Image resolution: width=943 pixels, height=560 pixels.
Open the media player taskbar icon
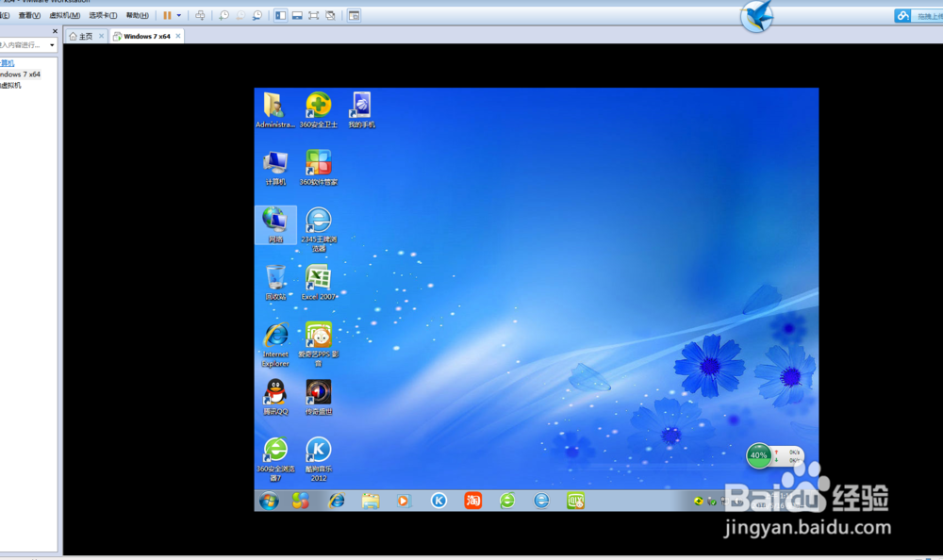(404, 501)
